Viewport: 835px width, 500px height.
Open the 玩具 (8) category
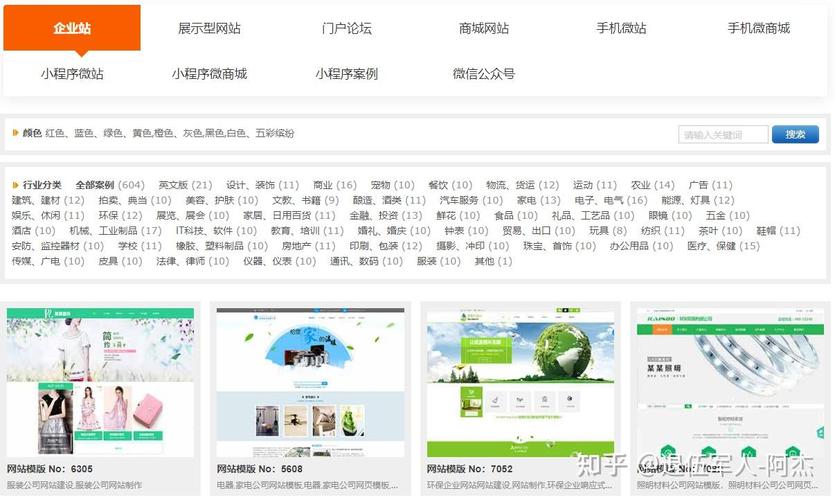(608, 231)
